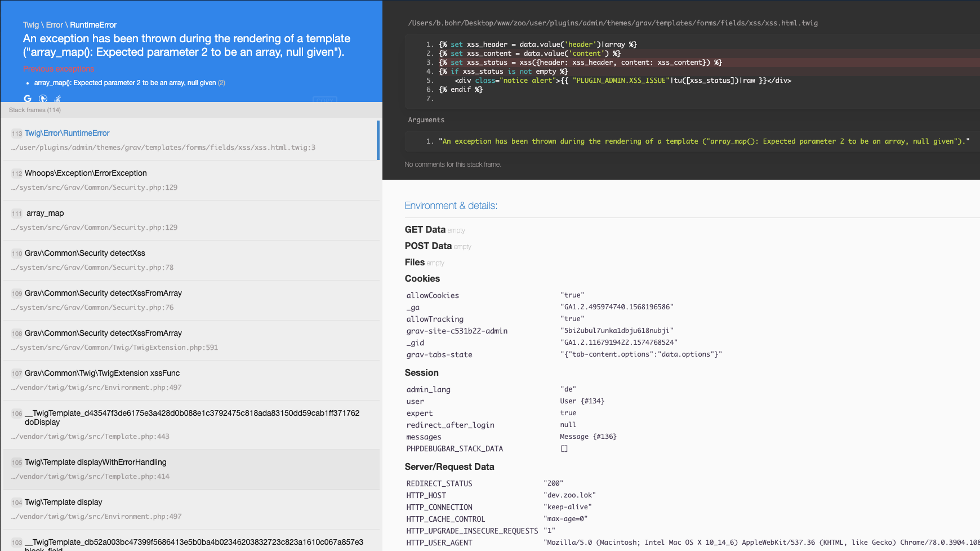980x551 pixels.
Task: Select stack frame 110 Security detectXss
Action: click(191, 260)
